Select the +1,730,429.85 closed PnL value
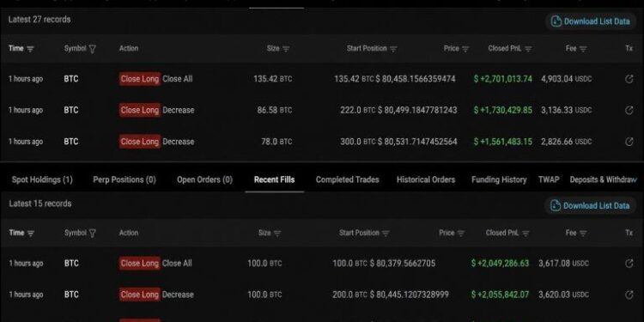The image size is (644, 322). coord(502,110)
